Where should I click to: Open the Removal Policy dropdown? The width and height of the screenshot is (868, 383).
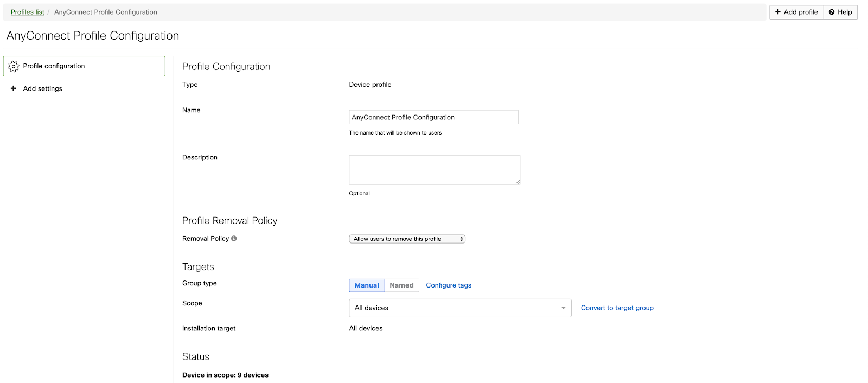[x=407, y=239]
